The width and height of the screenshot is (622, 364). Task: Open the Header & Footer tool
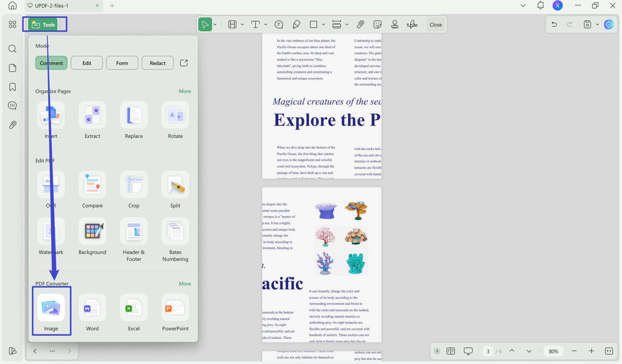coord(134,240)
